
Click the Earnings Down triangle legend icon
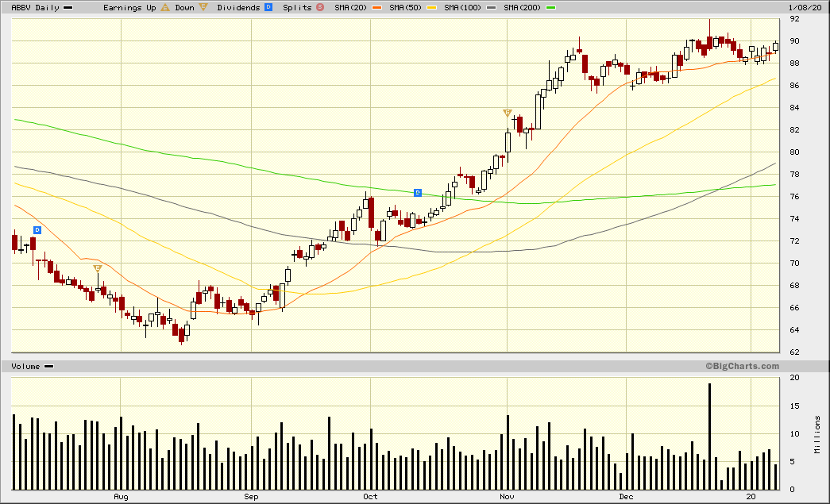[x=203, y=7]
